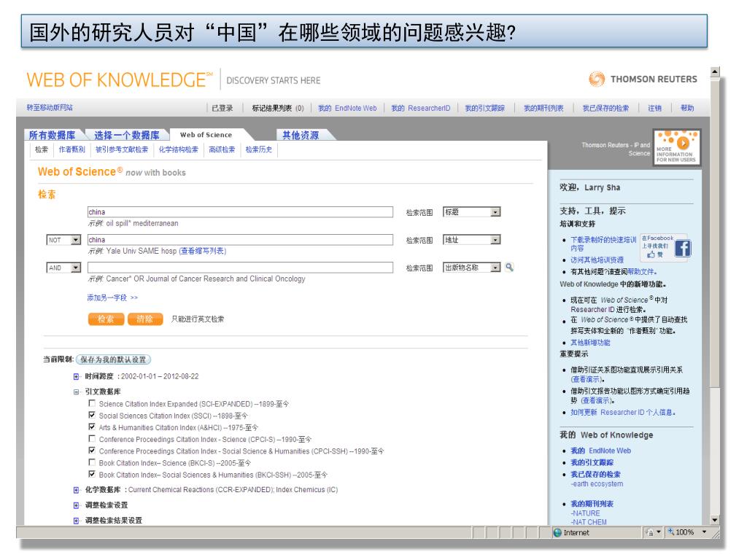Open 我的 ResearcherID link
The image size is (747, 560).
(x=421, y=108)
